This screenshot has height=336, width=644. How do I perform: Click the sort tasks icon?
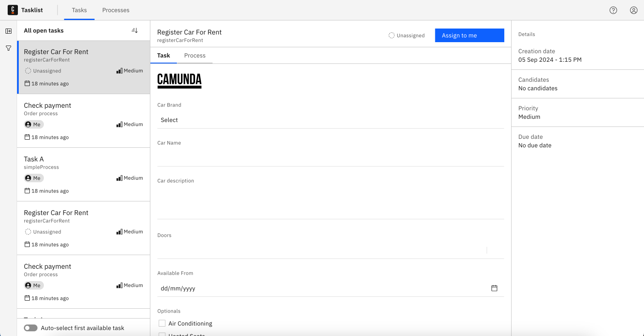pos(135,31)
